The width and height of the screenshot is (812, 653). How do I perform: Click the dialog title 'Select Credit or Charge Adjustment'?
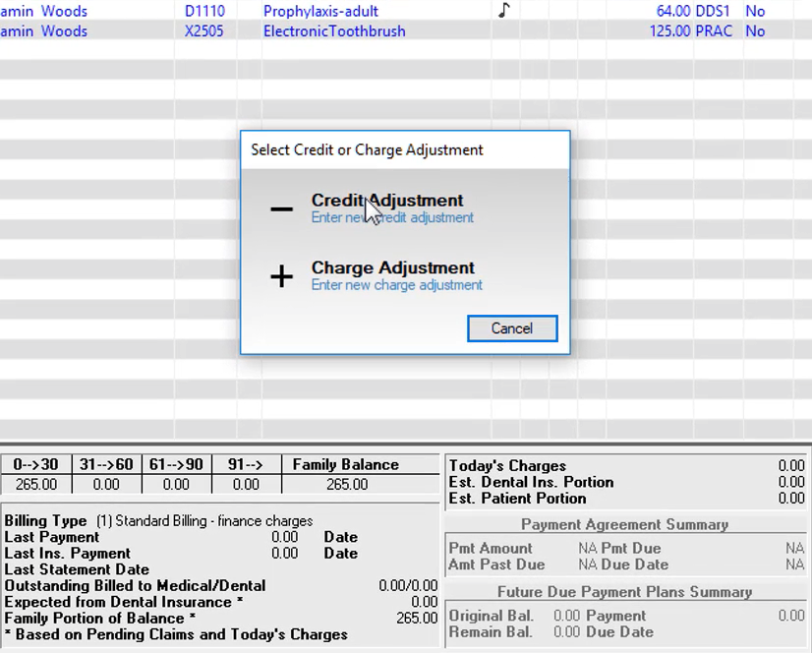(367, 150)
